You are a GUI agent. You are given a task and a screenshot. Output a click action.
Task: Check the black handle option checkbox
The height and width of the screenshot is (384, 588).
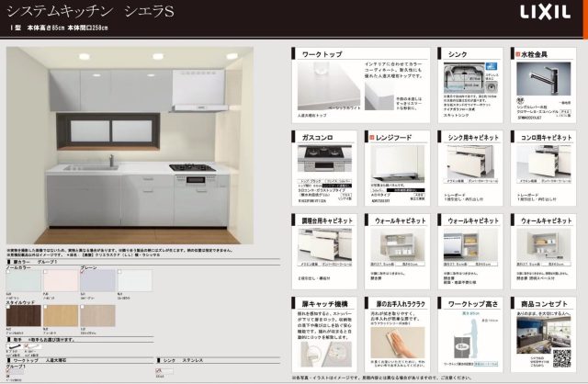pyautogui.click(x=9, y=344)
